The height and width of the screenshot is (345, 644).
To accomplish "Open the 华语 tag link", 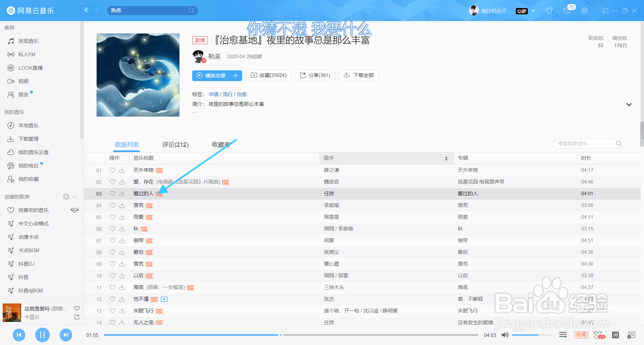I will [214, 94].
